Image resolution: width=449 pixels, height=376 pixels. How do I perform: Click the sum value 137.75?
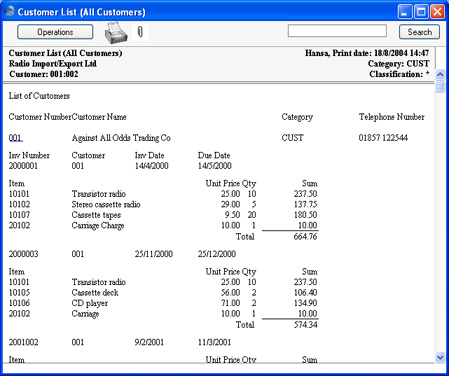pos(305,204)
